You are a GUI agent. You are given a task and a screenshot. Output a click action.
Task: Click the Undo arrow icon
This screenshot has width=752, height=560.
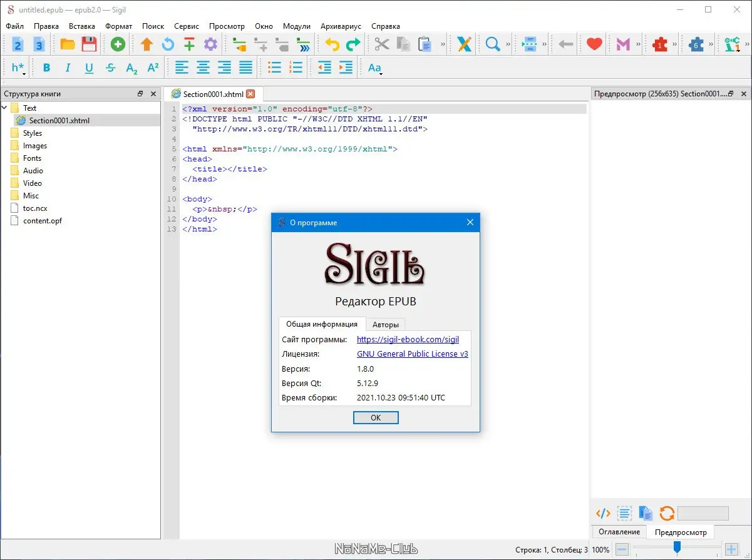332,44
